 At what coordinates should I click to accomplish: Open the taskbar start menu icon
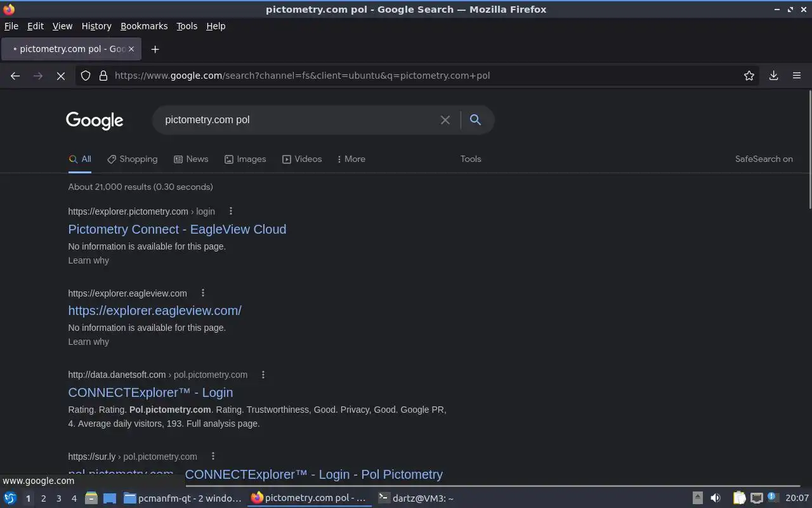10,498
